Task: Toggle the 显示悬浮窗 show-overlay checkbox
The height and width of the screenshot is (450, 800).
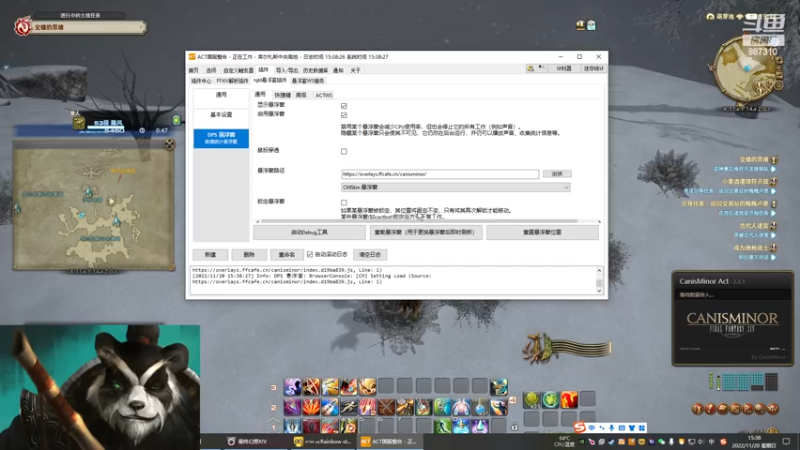Action: (x=344, y=106)
